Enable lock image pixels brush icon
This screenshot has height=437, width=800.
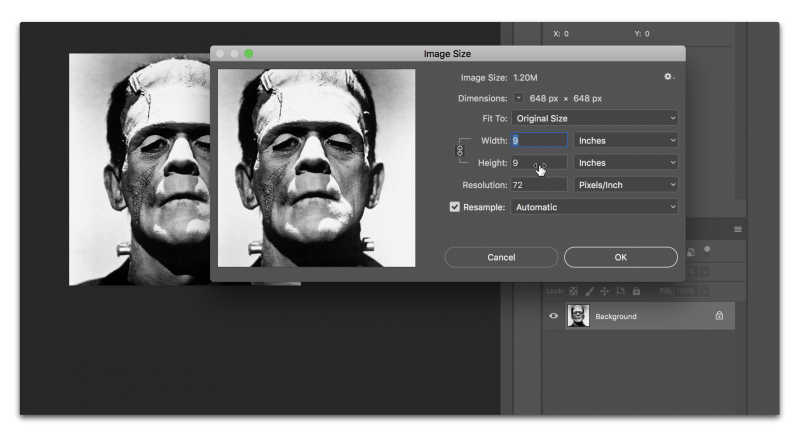(x=589, y=291)
